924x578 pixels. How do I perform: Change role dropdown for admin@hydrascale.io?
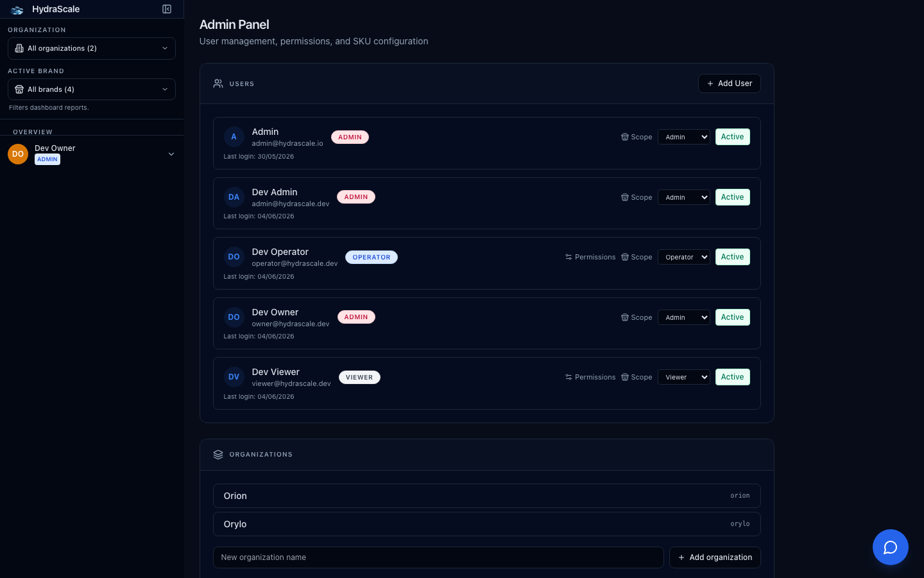684,137
